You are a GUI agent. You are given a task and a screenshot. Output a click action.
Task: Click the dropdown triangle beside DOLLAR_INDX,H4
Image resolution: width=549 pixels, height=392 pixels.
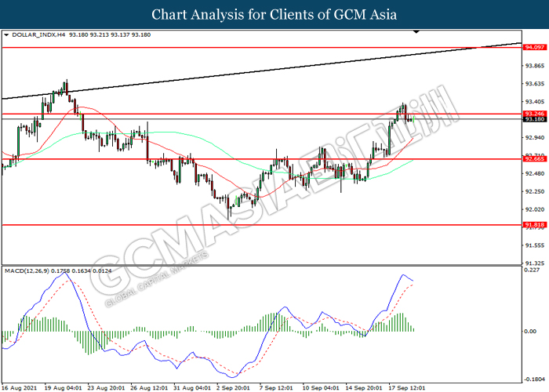[x=6, y=35]
